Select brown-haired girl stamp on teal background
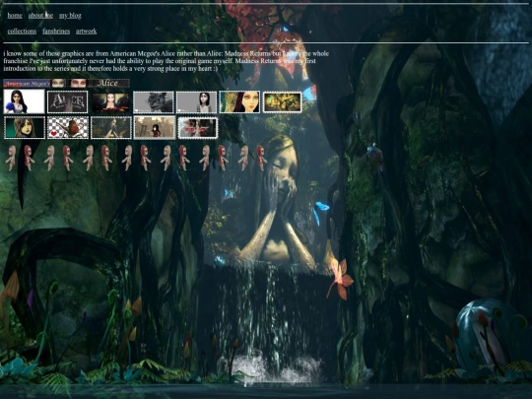The image size is (532, 399). click(25, 127)
